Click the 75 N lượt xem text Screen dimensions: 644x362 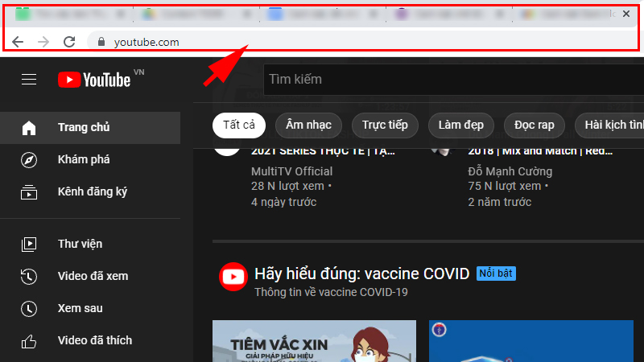(505, 187)
